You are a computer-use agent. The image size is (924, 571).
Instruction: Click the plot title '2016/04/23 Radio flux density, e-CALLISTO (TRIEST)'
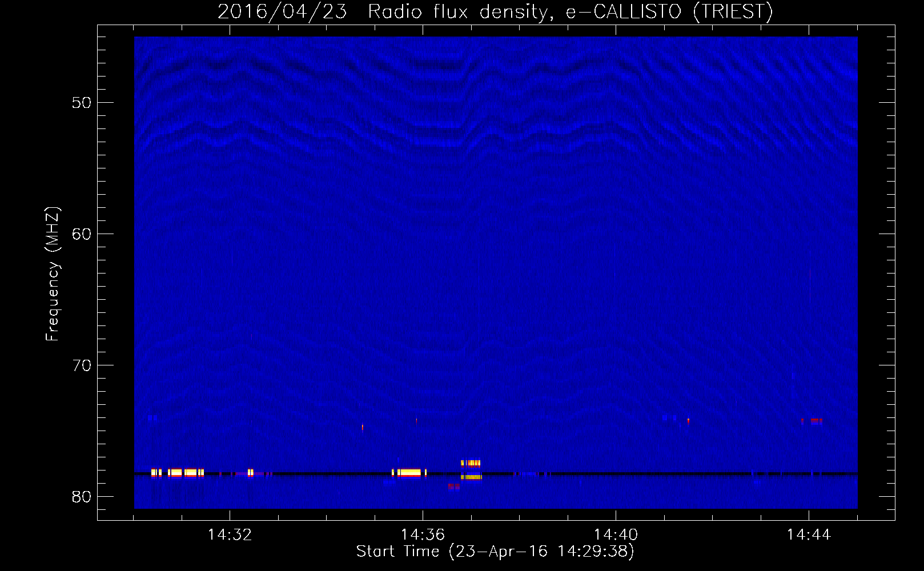[x=495, y=11]
